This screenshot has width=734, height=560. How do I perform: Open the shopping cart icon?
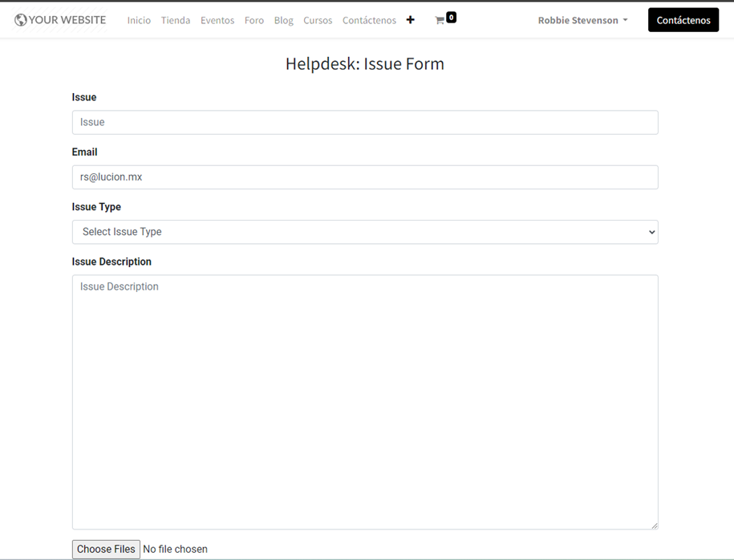click(440, 20)
